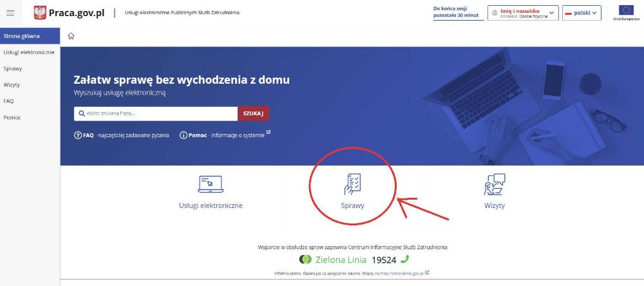
Task: Click the Zielona Linia green logo
Action: [x=305, y=260]
